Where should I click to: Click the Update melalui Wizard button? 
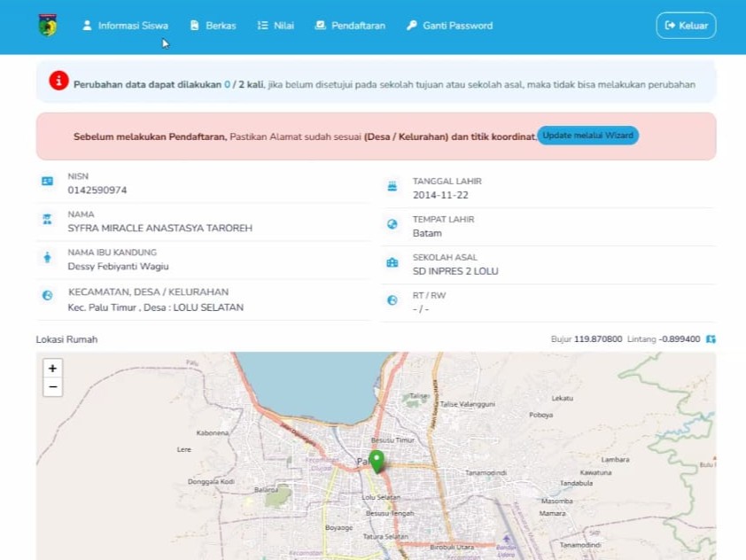coord(588,136)
